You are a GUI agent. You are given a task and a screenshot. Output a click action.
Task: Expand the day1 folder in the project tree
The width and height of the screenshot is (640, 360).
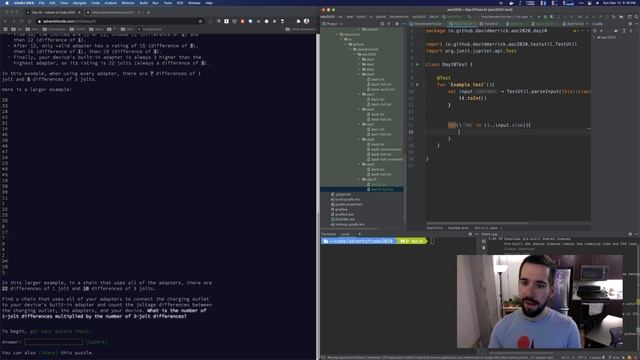click(360, 59)
